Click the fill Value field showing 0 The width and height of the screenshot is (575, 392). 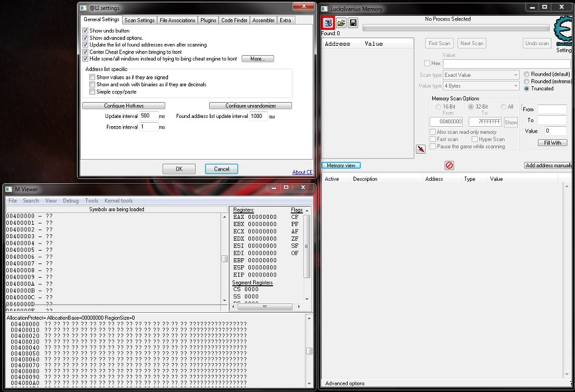coord(555,131)
